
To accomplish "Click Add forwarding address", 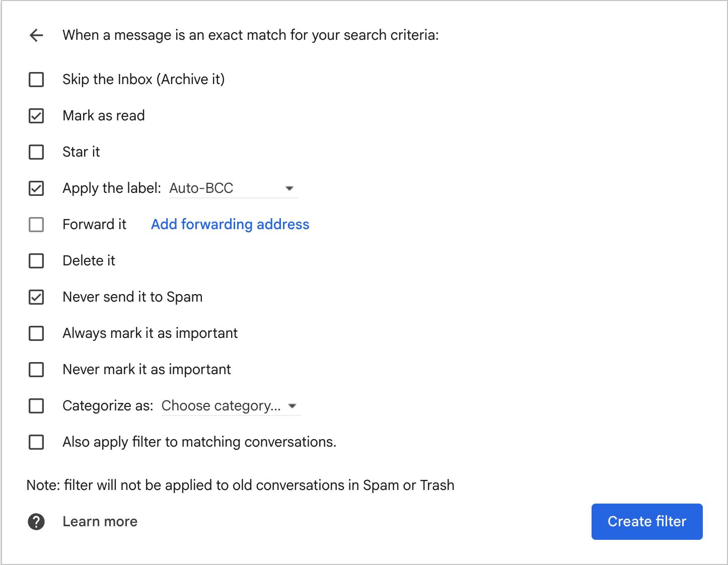I will [230, 224].
